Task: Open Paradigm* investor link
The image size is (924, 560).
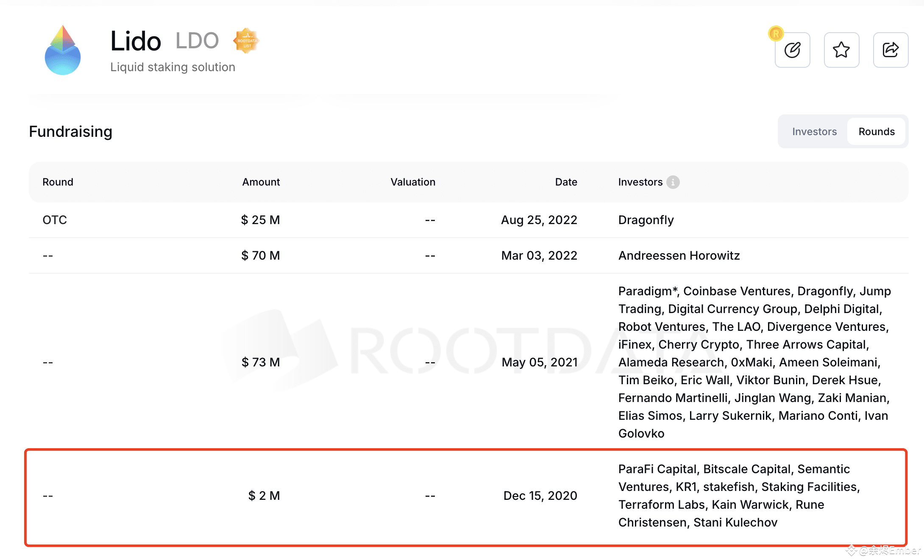Action: tap(647, 291)
